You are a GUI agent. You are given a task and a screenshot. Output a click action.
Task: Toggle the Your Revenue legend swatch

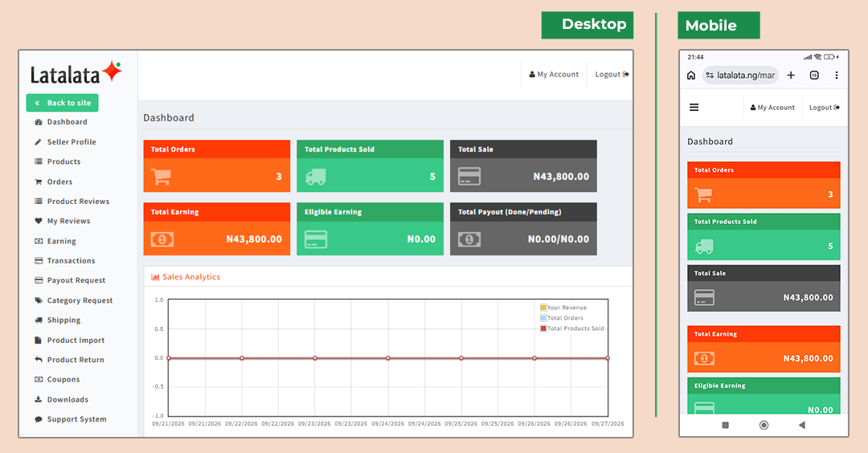pyautogui.click(x=543, y=308)
